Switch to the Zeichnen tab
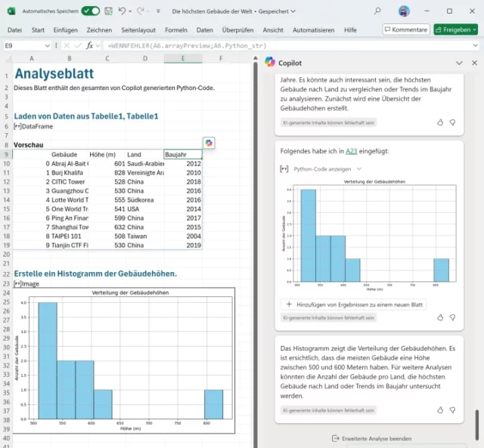 pos(99,30)
